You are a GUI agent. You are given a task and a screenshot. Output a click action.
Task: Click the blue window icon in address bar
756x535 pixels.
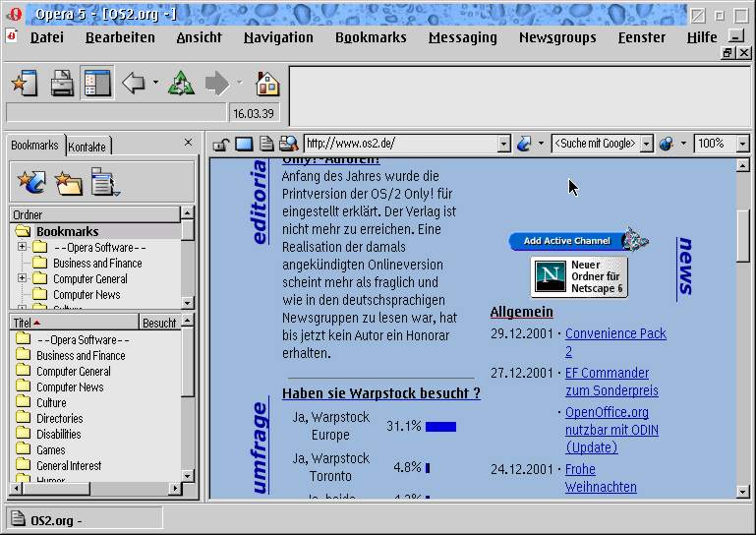pos(244,145)
